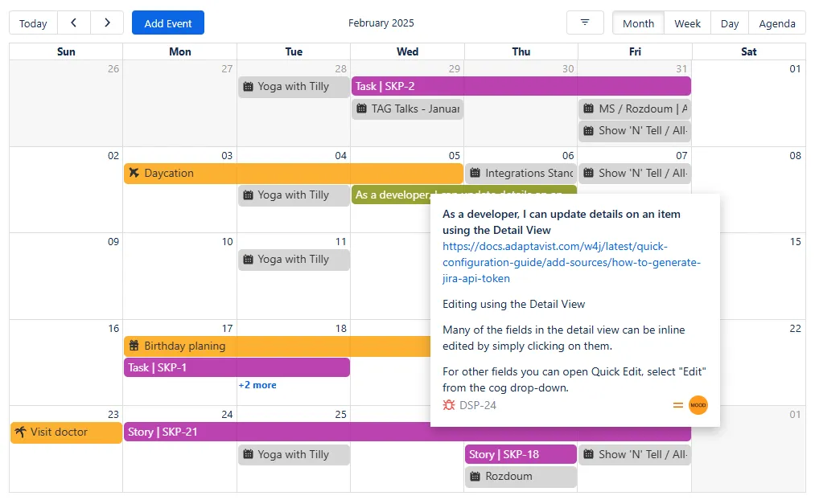Open Task | SKP-1 event

pos(237,367)
